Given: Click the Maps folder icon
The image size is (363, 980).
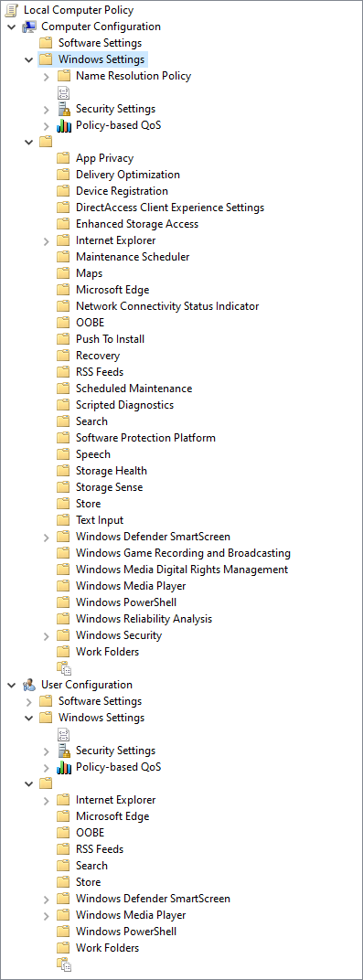Looking at the screenshot, I should point(63,273).
